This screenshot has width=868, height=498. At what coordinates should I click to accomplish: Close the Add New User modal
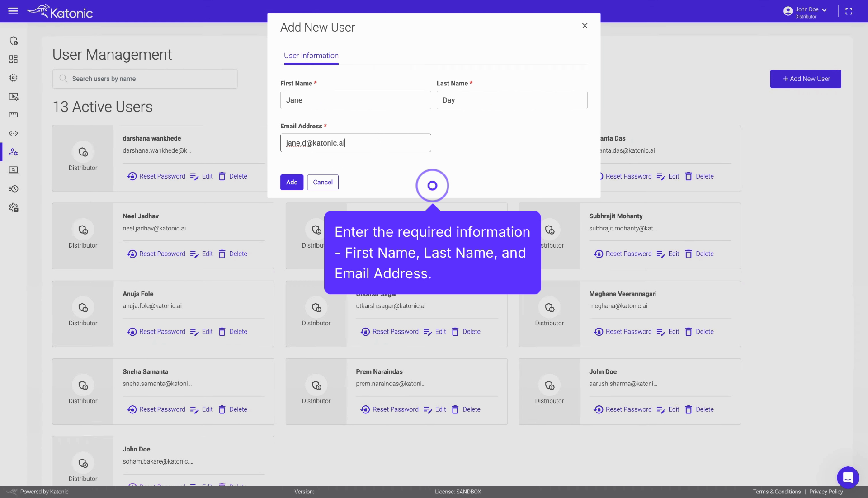585,26
